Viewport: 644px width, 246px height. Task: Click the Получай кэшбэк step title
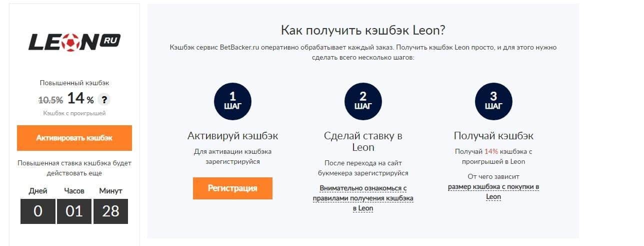coord(493,136)
